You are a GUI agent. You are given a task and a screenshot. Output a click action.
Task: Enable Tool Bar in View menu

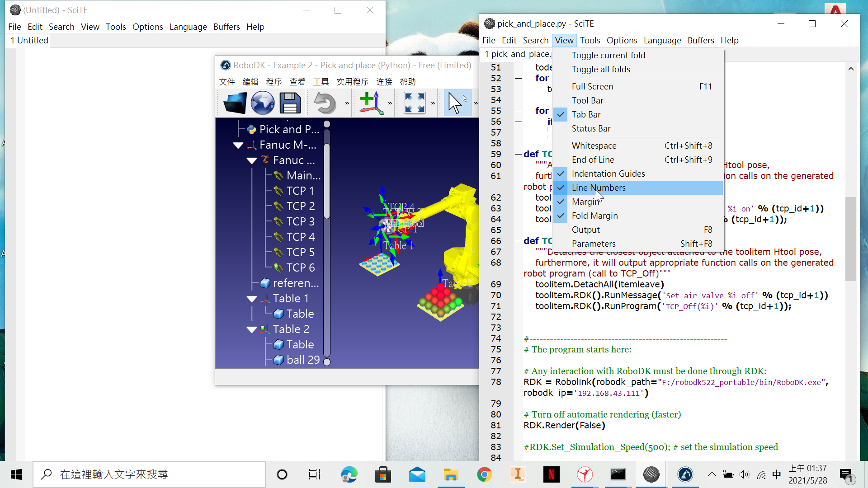[x=638, y=100]
